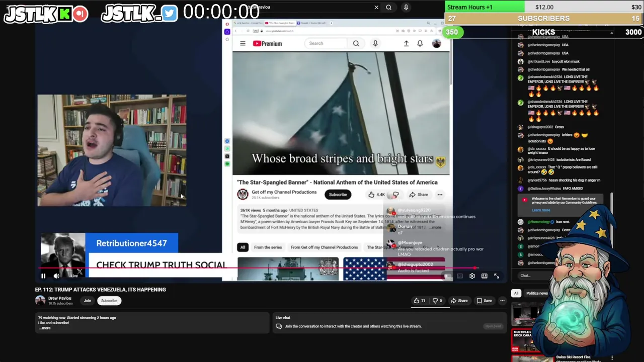Switch outer player to theater mode
Image resolution: width=644 pixels, height=362 pixels.
484,276
